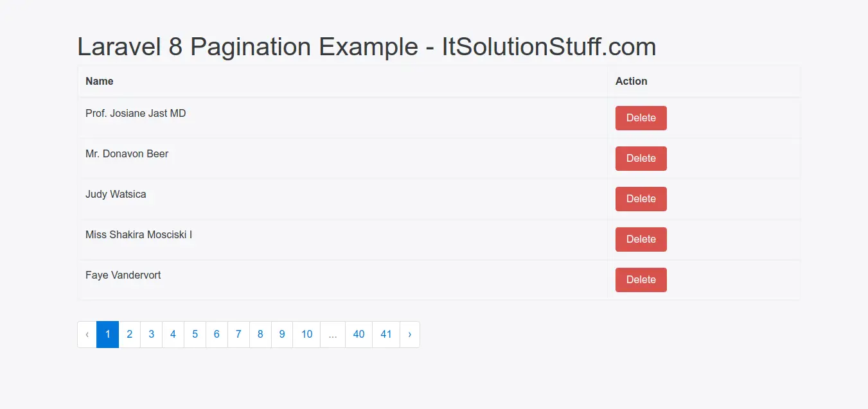Click the next page arrow
This screenshot has height=409, width=868.
coord(410,334)
